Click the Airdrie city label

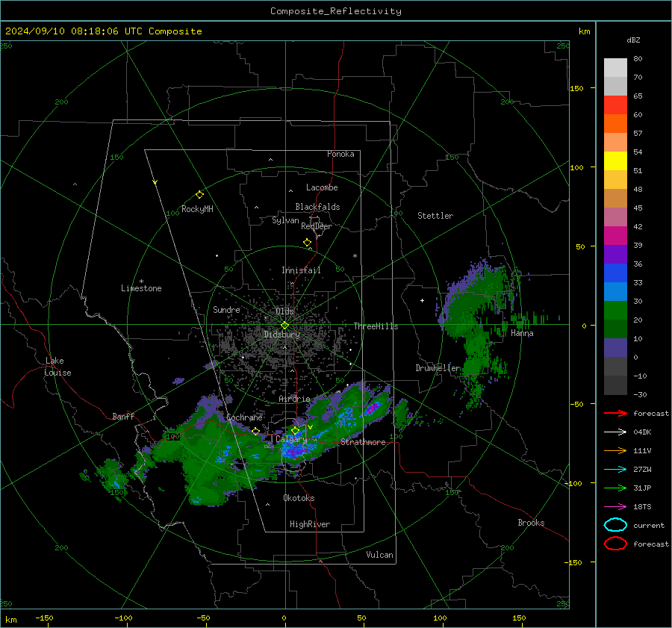click(x=294, y=399)
